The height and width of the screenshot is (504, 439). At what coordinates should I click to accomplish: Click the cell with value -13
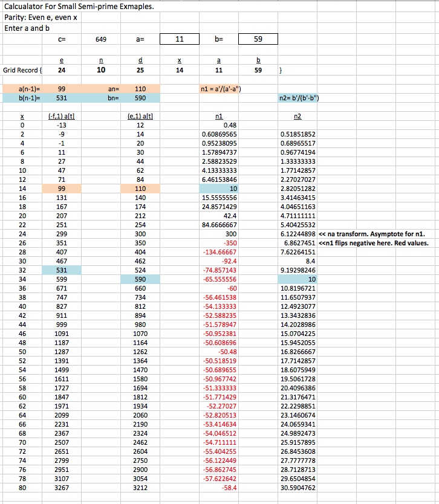[x=62, y=125]
